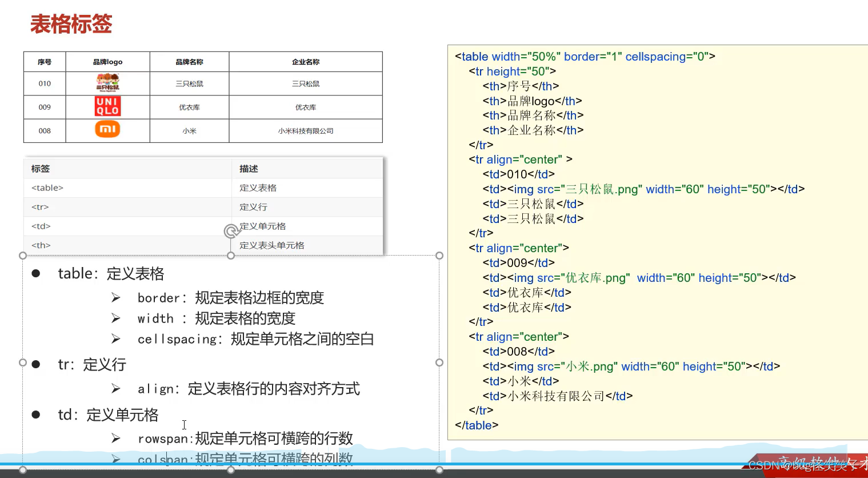Click the img src 三只松鼠.png code line

[x=643, y=189]
